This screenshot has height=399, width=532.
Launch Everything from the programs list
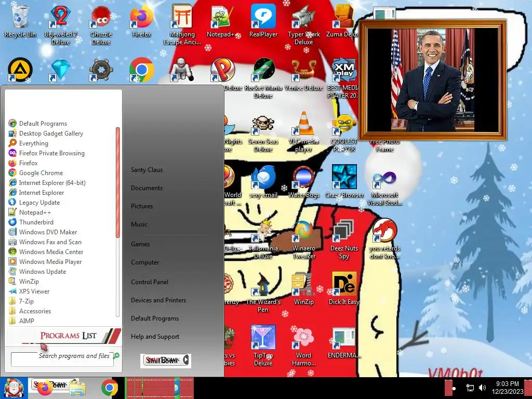pos(34,143)
